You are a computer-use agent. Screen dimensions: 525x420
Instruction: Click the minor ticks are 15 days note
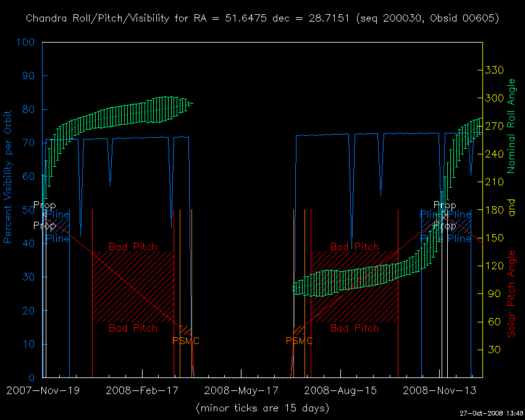point(262,408)
